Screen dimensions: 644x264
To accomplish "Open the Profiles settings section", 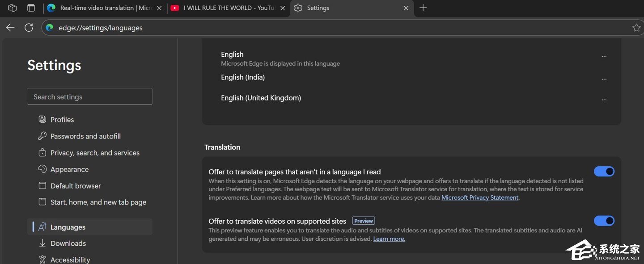I will (62, 119).
